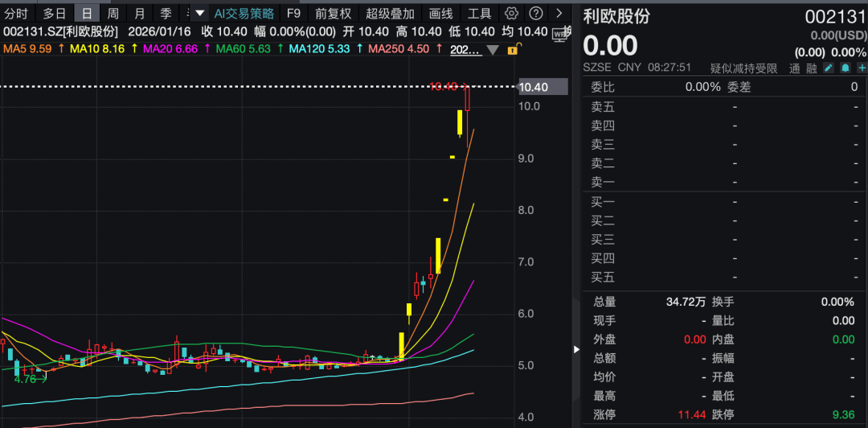The height and width of the screenshot is (428, 868).
Task: Add stock to watchlist with plus icon
Action: click(x=861, y=68)
